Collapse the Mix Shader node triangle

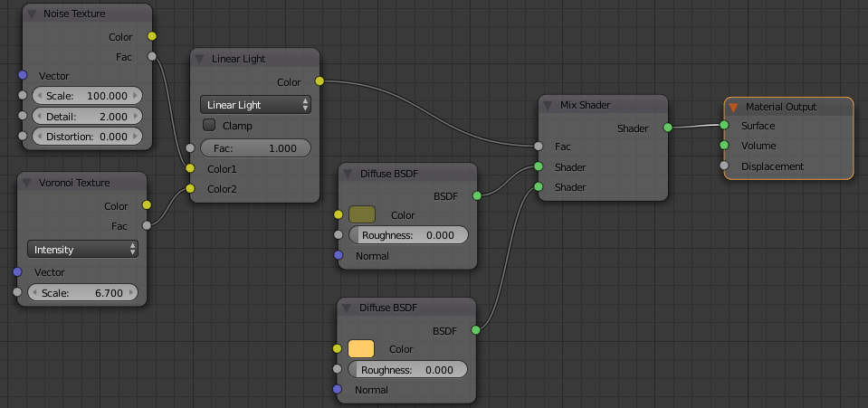pos(548,105)
